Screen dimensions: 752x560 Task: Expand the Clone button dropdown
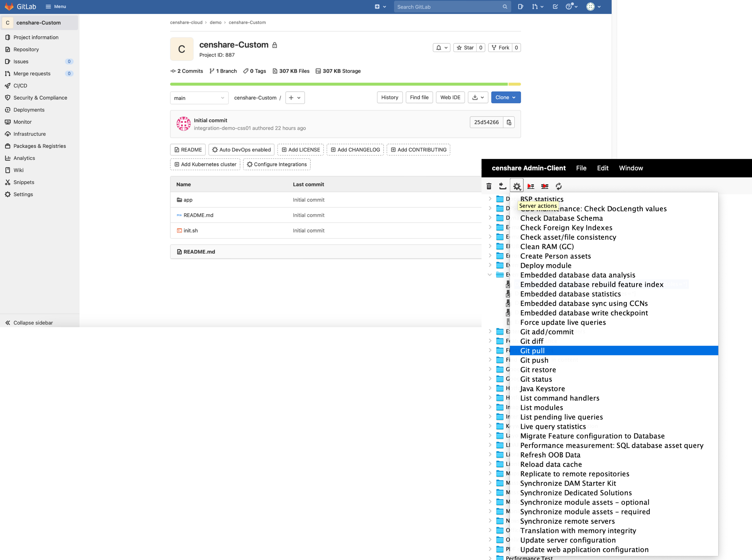pos(514,97)
